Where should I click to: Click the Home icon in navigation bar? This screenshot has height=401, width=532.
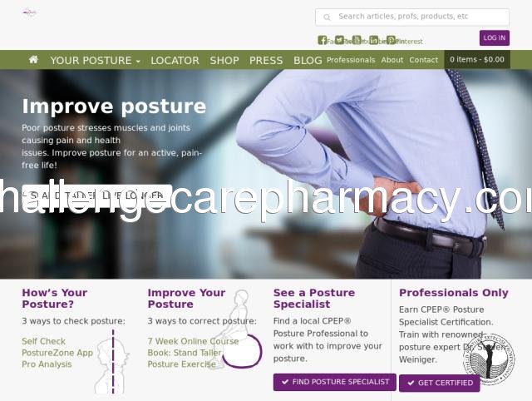click(x=33, y=60)
